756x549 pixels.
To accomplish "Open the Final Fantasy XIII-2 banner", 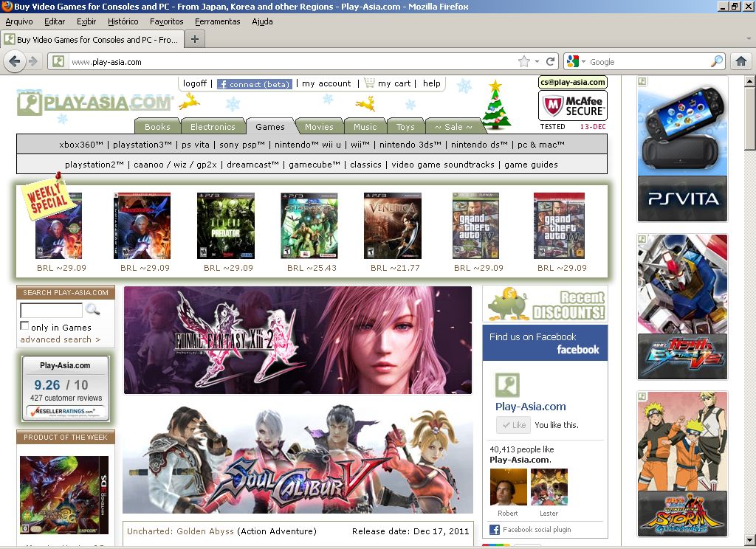I will [x=298, y=340].
